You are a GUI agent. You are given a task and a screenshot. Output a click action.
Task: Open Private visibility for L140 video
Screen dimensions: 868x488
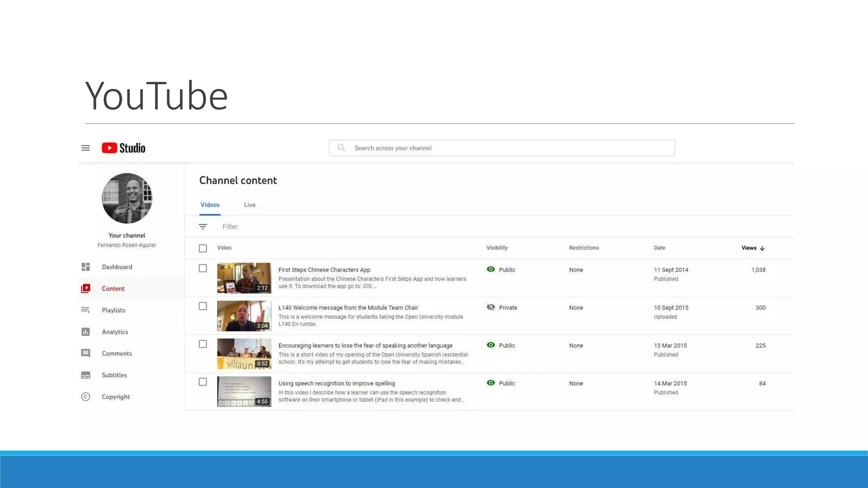click(502, 308)
